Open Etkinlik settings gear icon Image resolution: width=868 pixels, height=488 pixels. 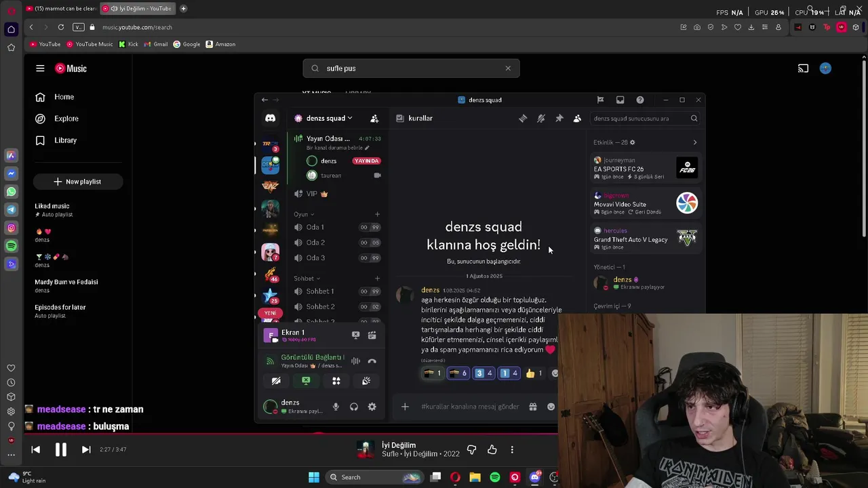tap(632, 142)
